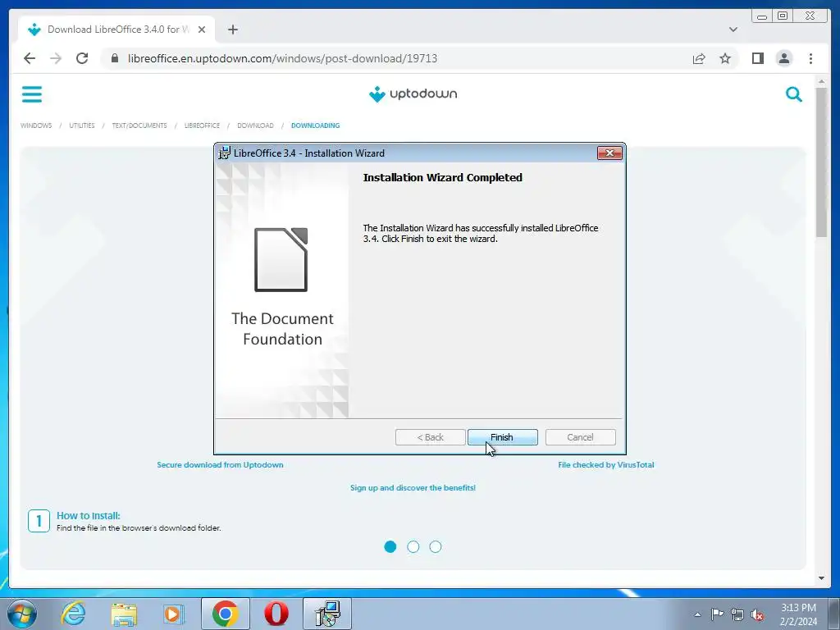This screenshot has width=840, height=630.
Task: Click the share page icon
Action: click(699, 58)
